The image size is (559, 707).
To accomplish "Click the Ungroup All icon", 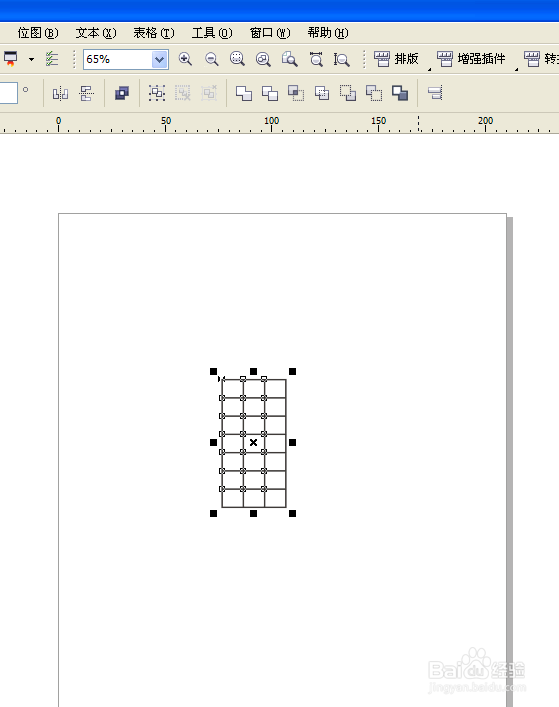I will 209,93.
